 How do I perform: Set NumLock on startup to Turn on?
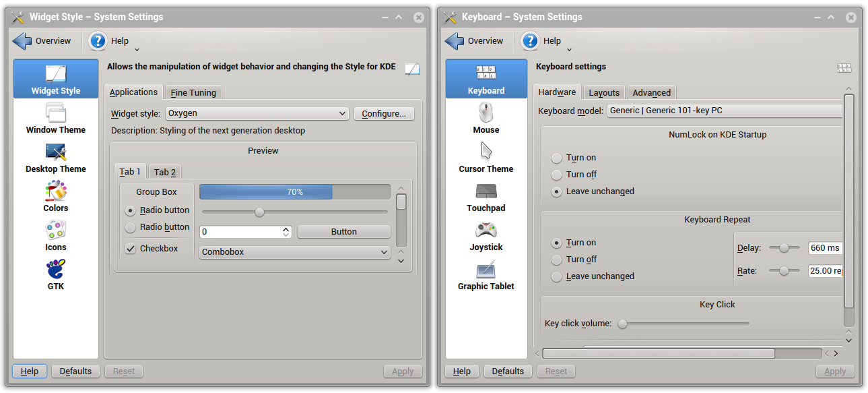573,158
